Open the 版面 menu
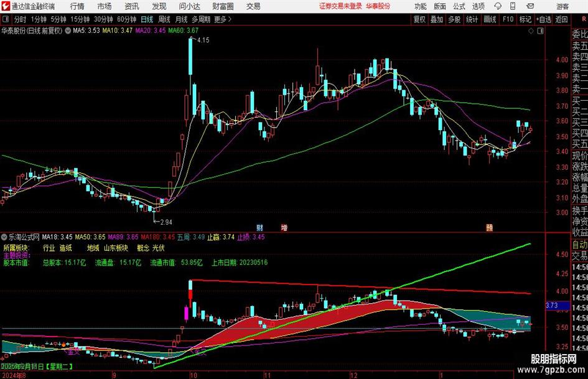Image resolution: width=588 pixels, height=379 pixels. click(439, 6)
